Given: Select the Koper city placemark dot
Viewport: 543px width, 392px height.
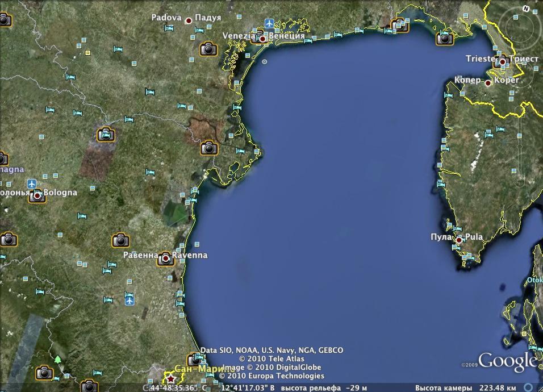Looking at the screenshot, I should pyautogui.click(x=487, y=83).
